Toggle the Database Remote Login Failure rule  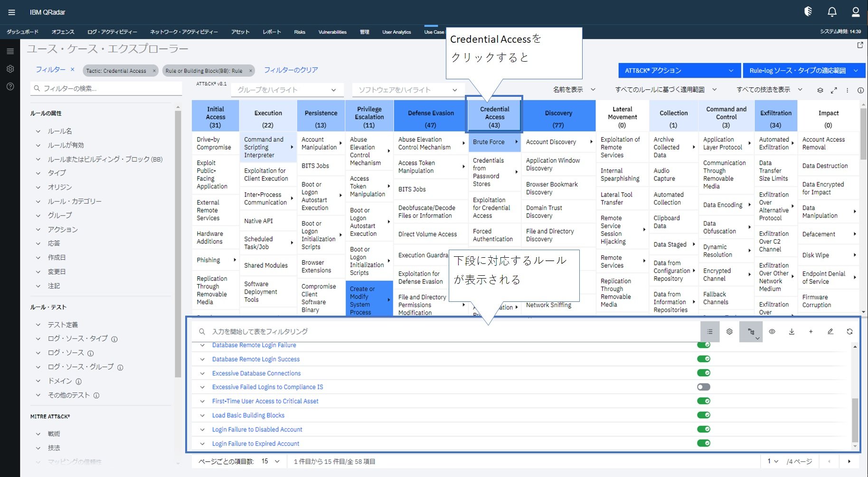click(x=704, y=345)
